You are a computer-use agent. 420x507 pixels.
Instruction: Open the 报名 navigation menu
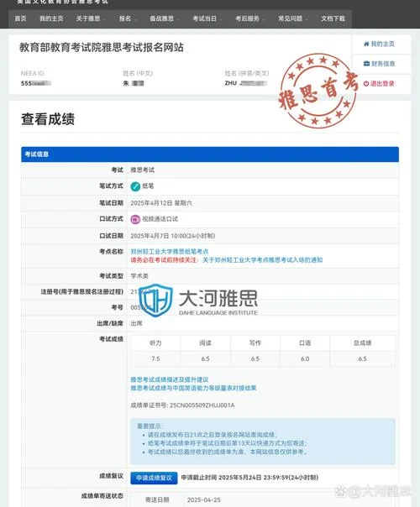tap(128, 18)
